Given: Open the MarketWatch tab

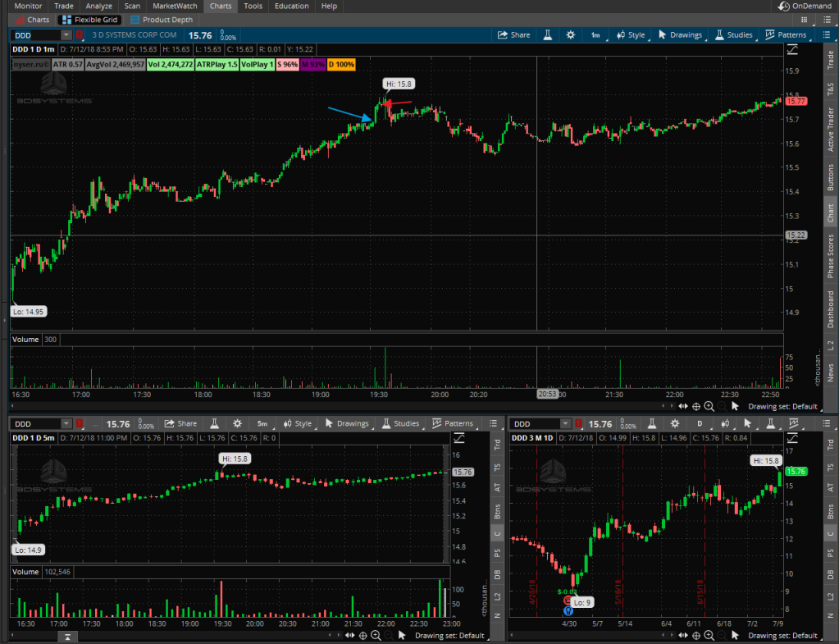Looking at the screenshot, I should click(x=175, y=6).
